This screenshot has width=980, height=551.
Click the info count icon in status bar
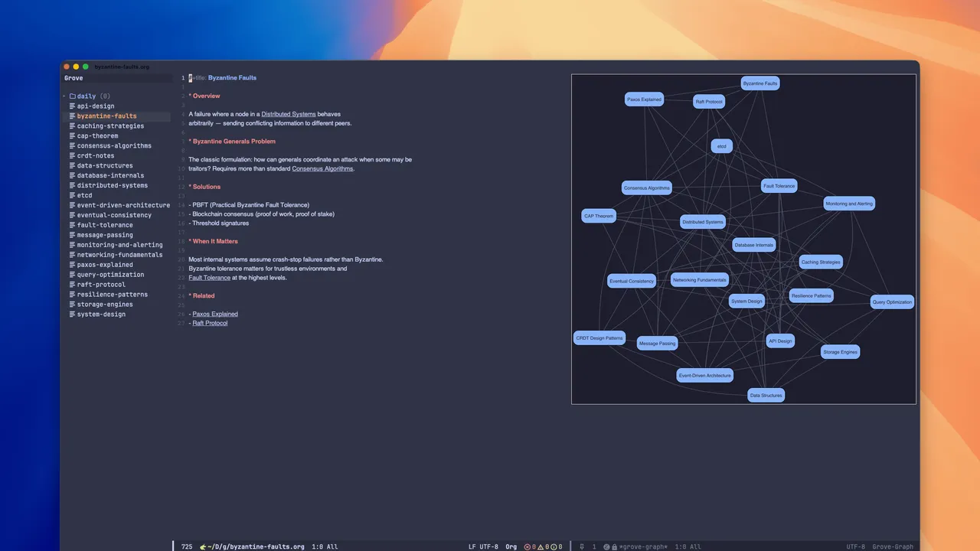tap(554, 547)
